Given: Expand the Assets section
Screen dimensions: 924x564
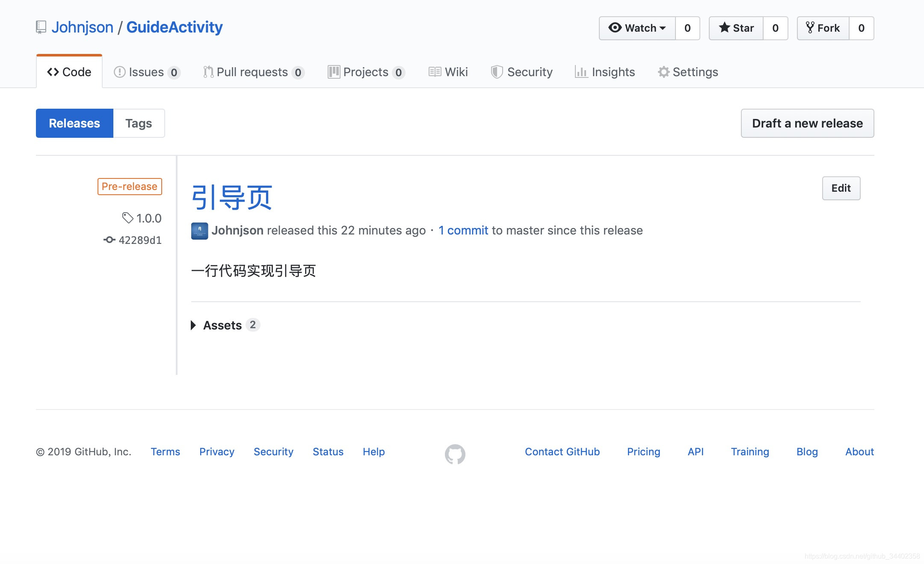Looking at the screenshot, I should point(223,325).
